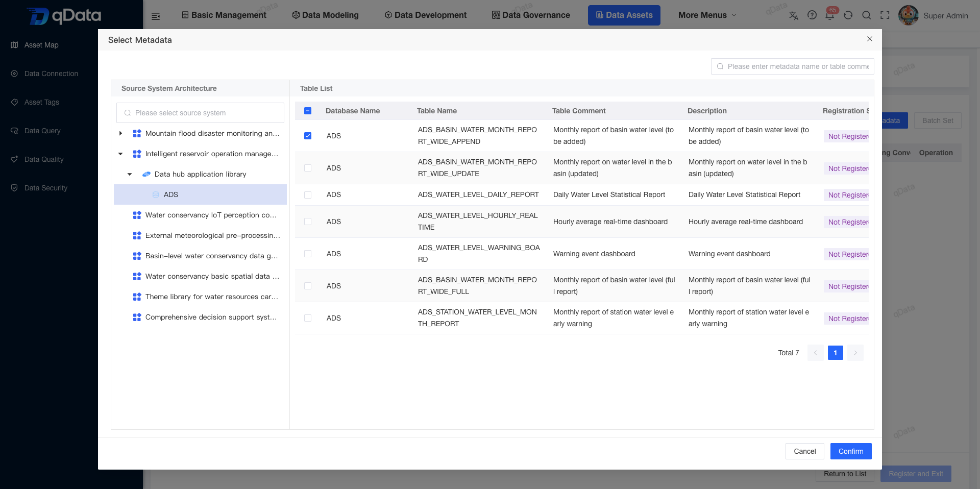Toggle fullscreen icon in top bar
Screen dimensions: 980x489
(885, 15)
